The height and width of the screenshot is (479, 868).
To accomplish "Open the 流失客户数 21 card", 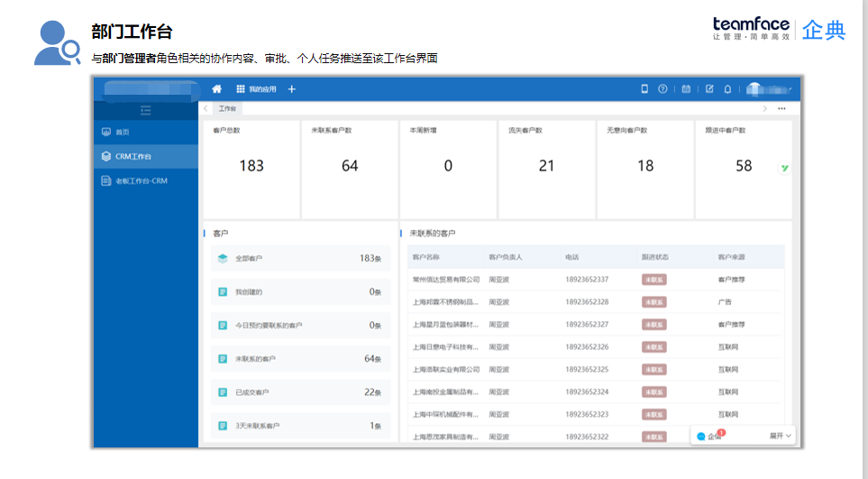I will click(547, 169).
